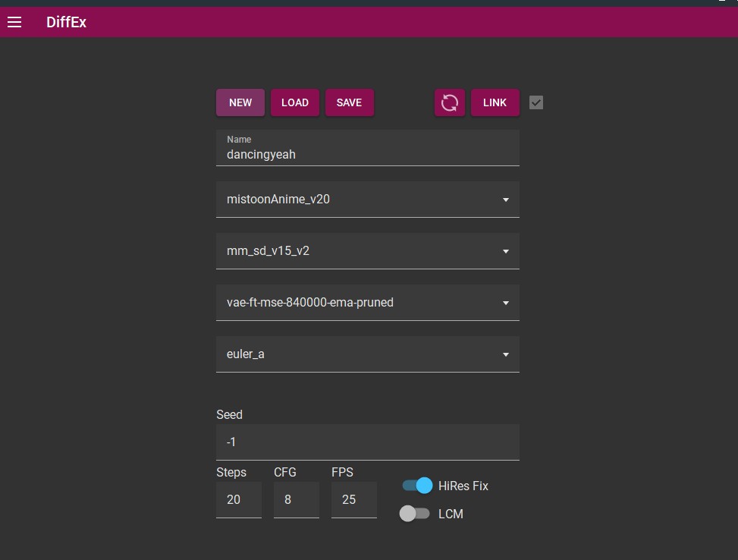Screen dimensions: 738x560
Task: Click the Seed label
Action: coord(229,414)
